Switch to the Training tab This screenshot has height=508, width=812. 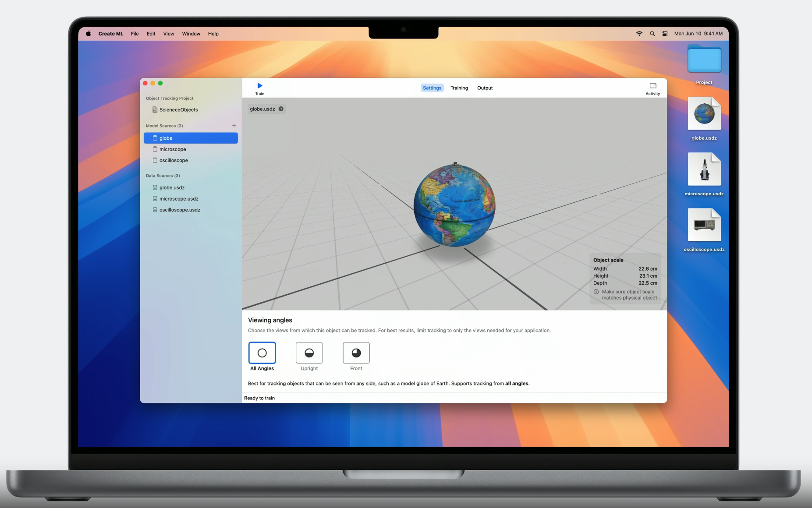pos(459,88)
